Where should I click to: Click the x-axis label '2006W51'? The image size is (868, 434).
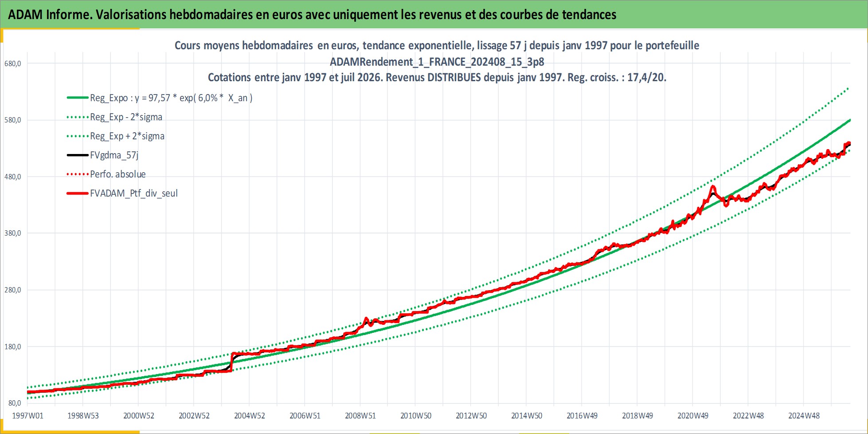[x=305, y=416]
